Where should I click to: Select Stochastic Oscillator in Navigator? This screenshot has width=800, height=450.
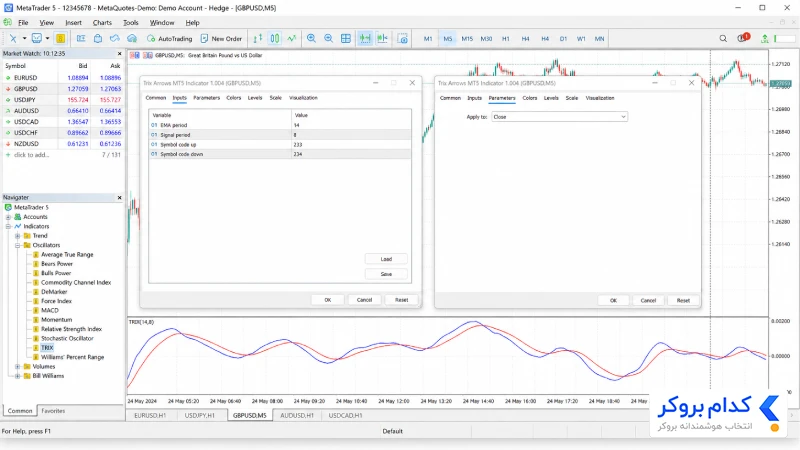(67, 338)
